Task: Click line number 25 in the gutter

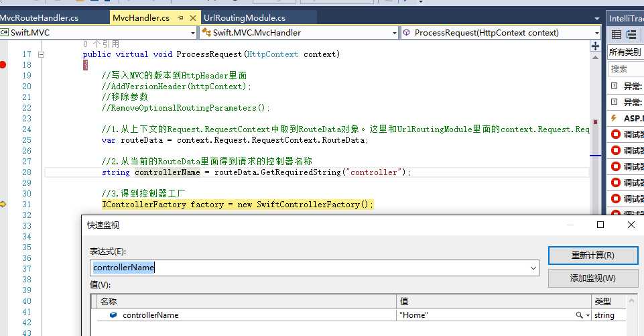Action: [27, 139]
